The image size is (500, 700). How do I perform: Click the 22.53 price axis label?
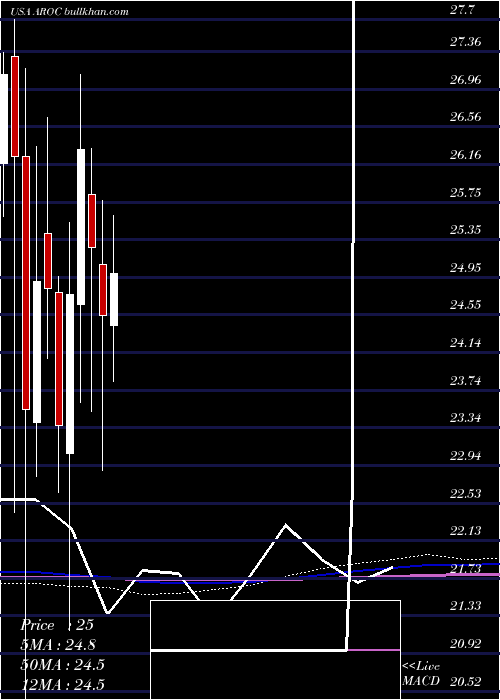click(x=465, y=493)
